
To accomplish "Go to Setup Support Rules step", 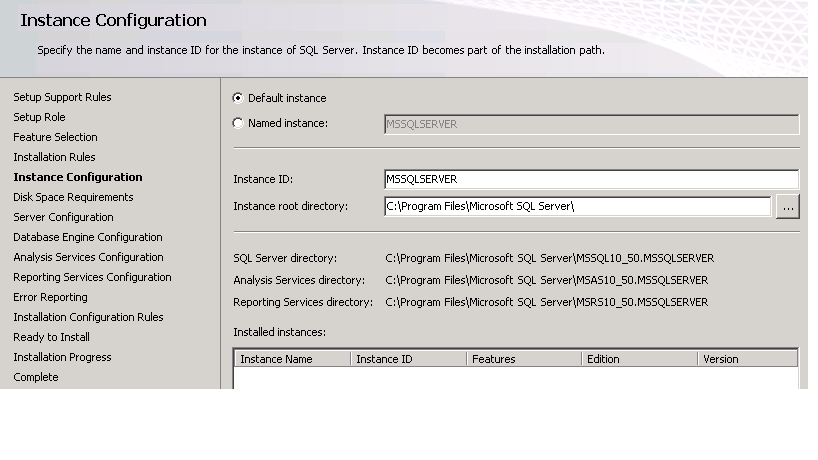I will pos(62,97).
